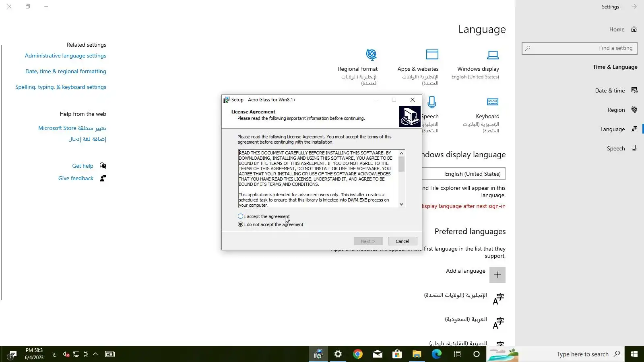
Task: Open the Microsoft Store region change help link
Action: (72, 128)
